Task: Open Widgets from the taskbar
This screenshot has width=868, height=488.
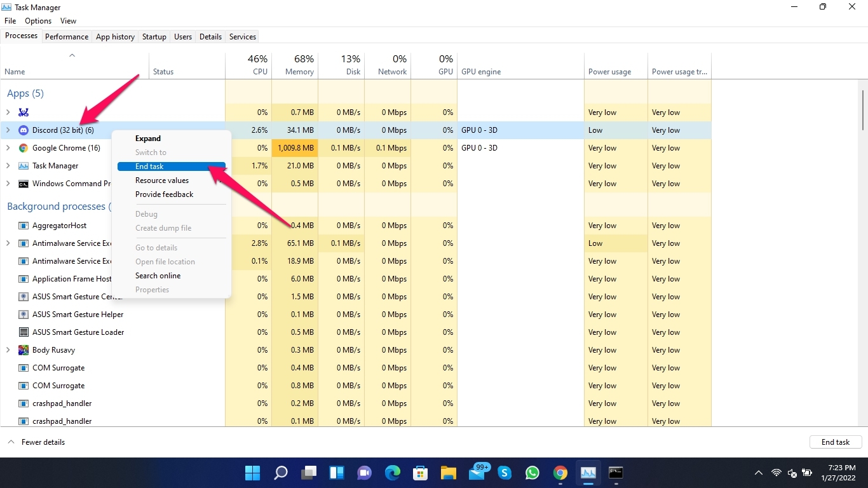Action: coord(337,473)
